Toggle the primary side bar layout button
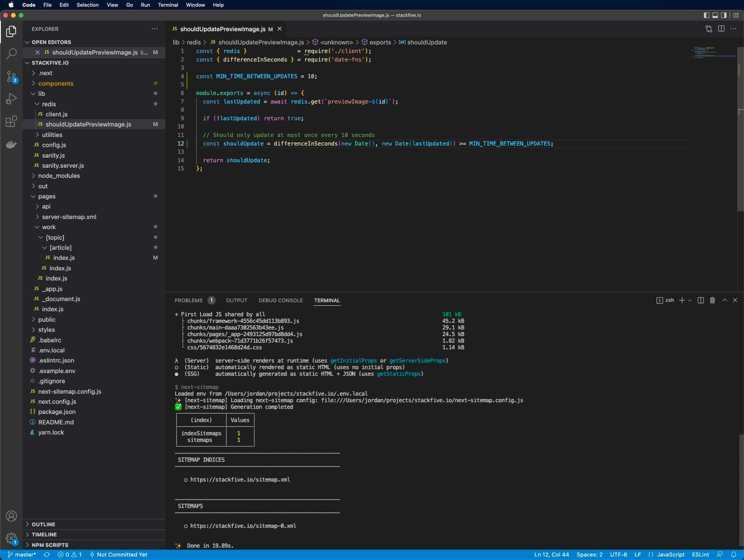 [706, 15]
